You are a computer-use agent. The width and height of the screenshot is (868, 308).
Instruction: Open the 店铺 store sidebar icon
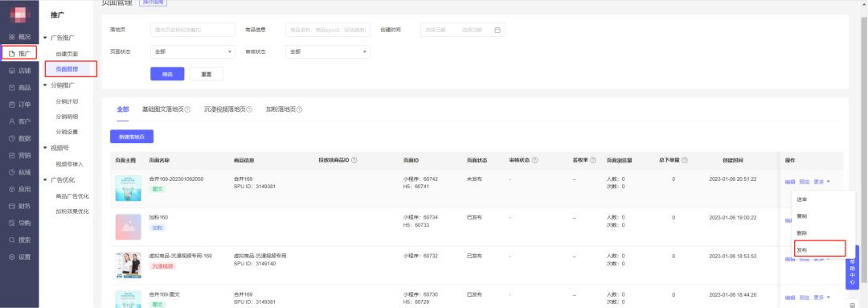(x=12, y=71)
